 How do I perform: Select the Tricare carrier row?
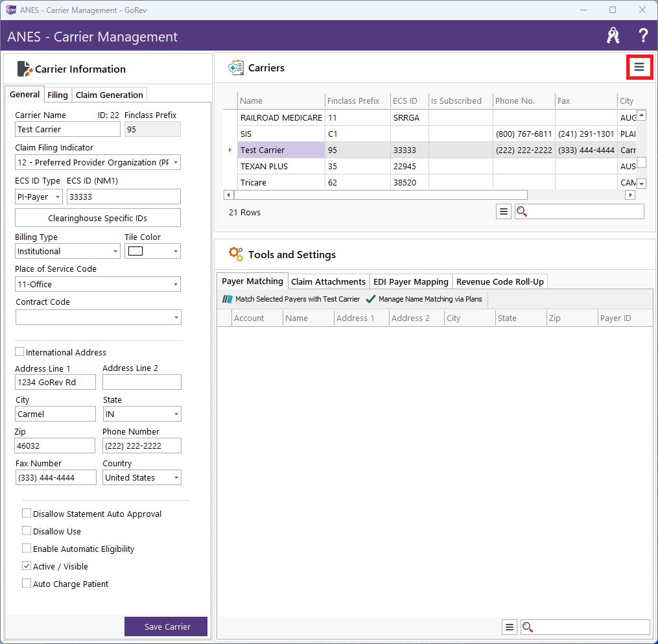430,182
